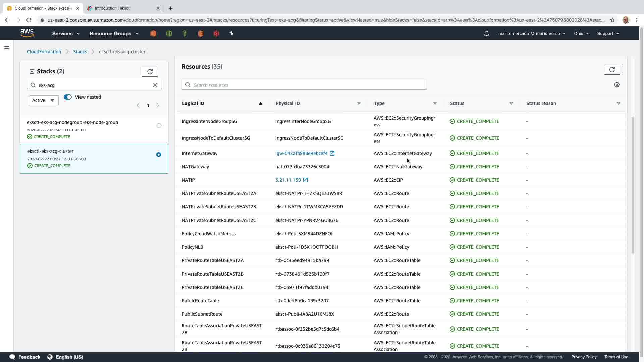Open external link icon next to igw-042afa988e9ebcef4
644x362 pixels.
(332, 153)
